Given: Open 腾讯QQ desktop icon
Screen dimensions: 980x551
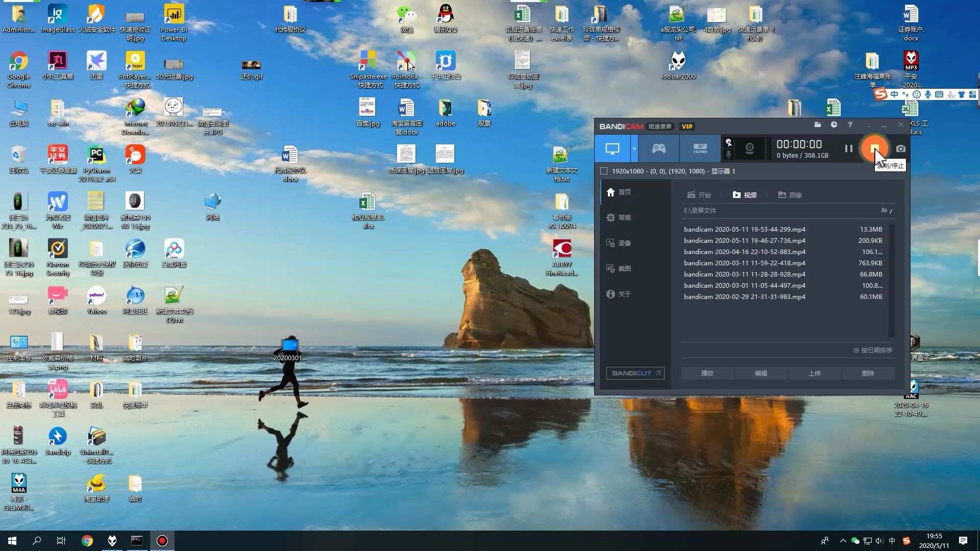Looking at the screenshot, I should (446, 19).
